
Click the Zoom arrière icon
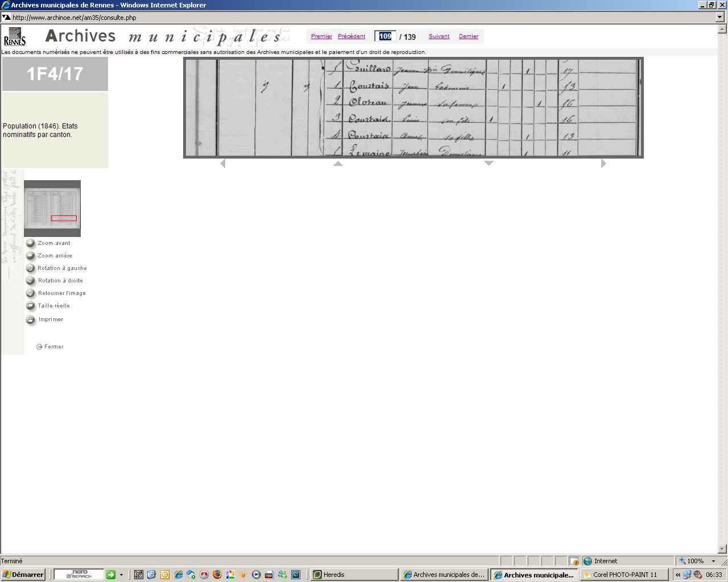tap(31, 256)
